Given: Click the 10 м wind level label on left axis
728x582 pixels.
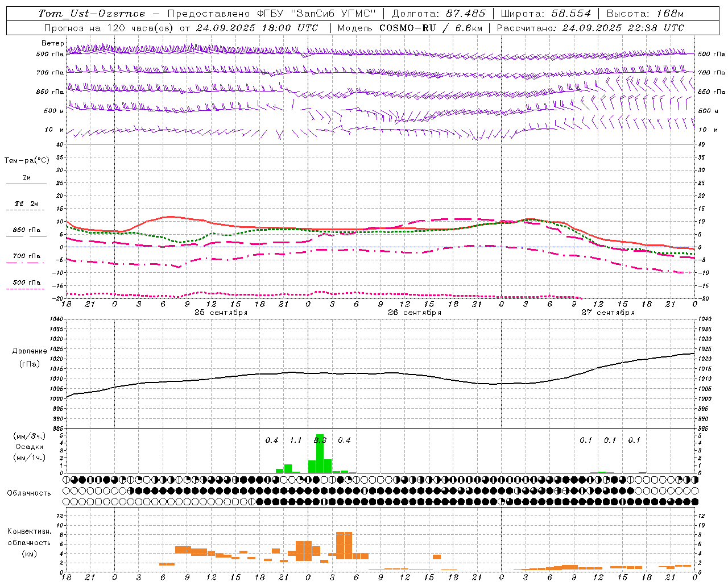Looking at the screenshot, I should coord(54,130).
